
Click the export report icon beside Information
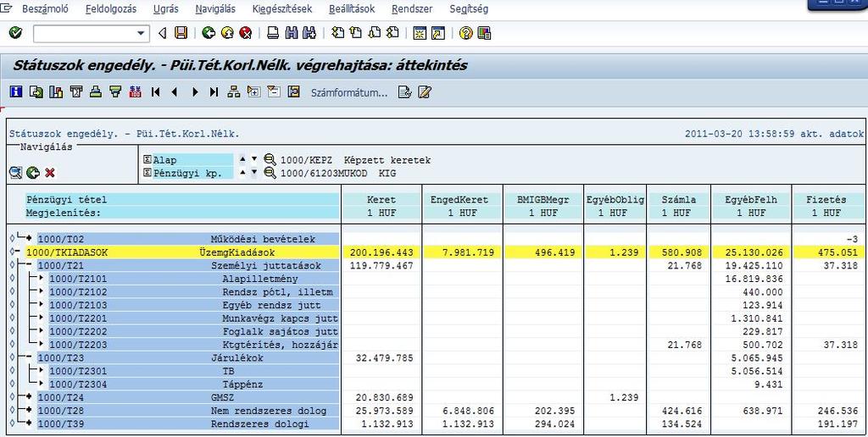[36, 91]
